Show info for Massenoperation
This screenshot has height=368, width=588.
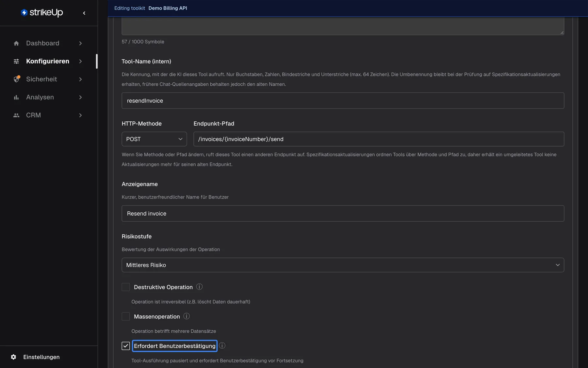(x=187, y=316)
